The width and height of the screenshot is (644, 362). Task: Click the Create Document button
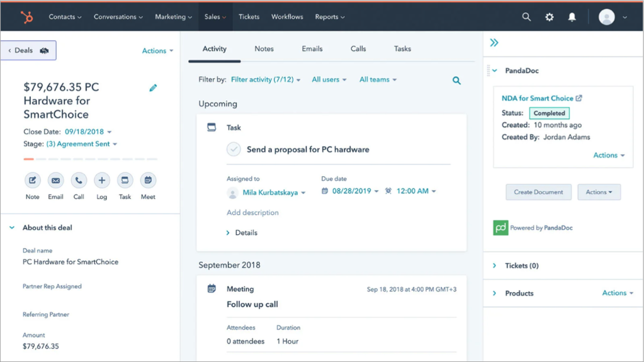[x=538, y=192]
